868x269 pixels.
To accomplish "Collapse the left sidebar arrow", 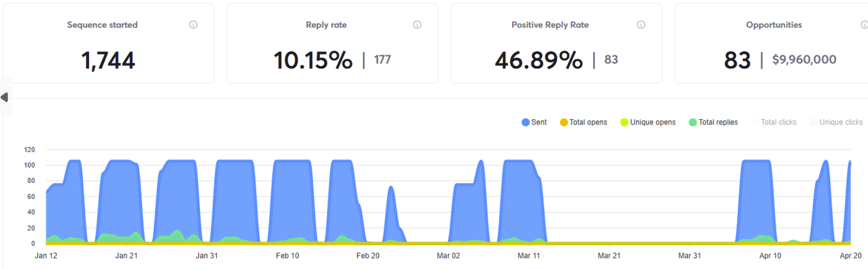I will click(x=4, y=97).
